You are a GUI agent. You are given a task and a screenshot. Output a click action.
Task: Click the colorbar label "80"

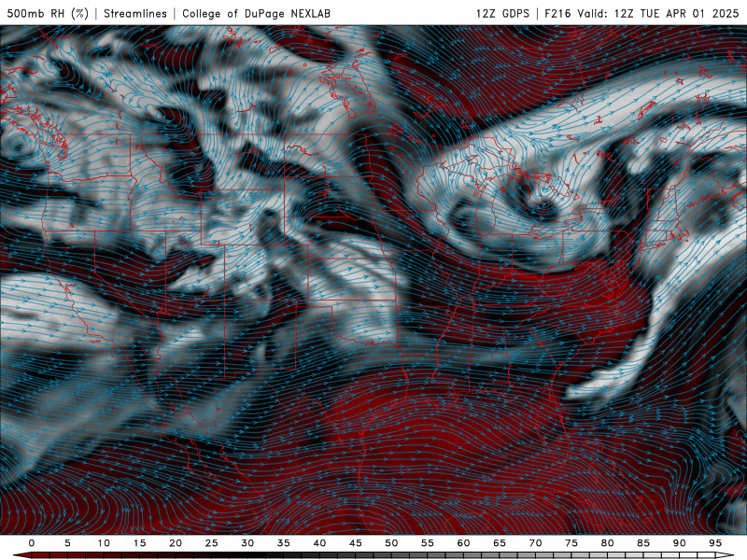[608, 543]
